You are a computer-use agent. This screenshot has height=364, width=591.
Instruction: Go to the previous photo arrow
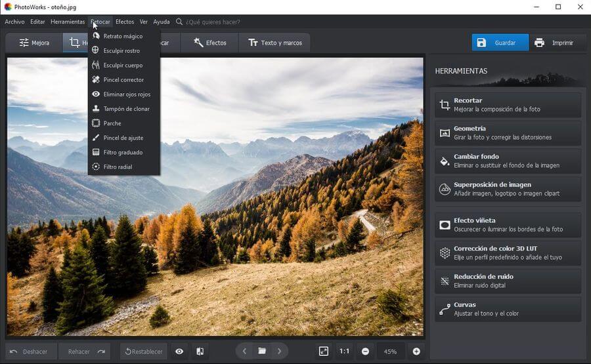(244, 351)
